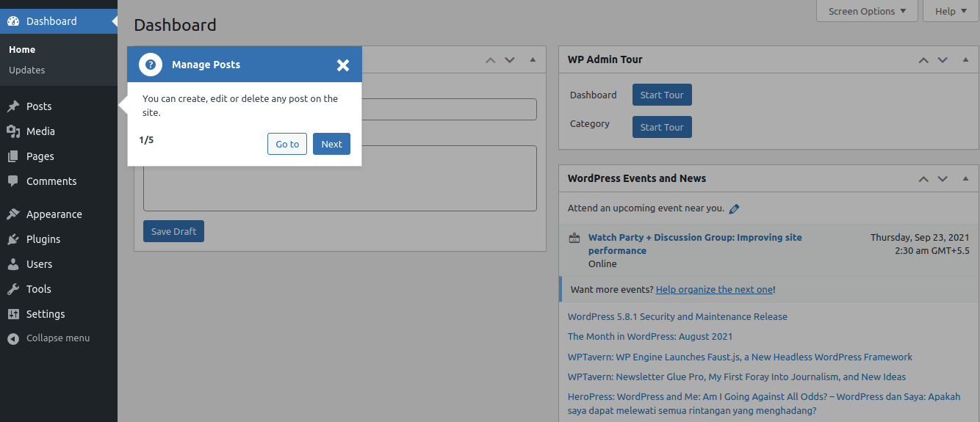Screen dimensions: 980x422
Task: Move WordPress Events and News widget down
Action: point(943,179)
